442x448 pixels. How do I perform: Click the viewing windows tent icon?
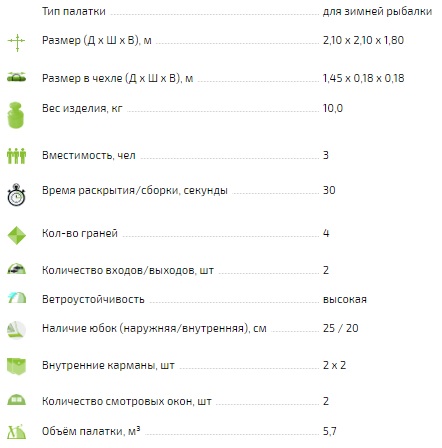coord(16,400)
